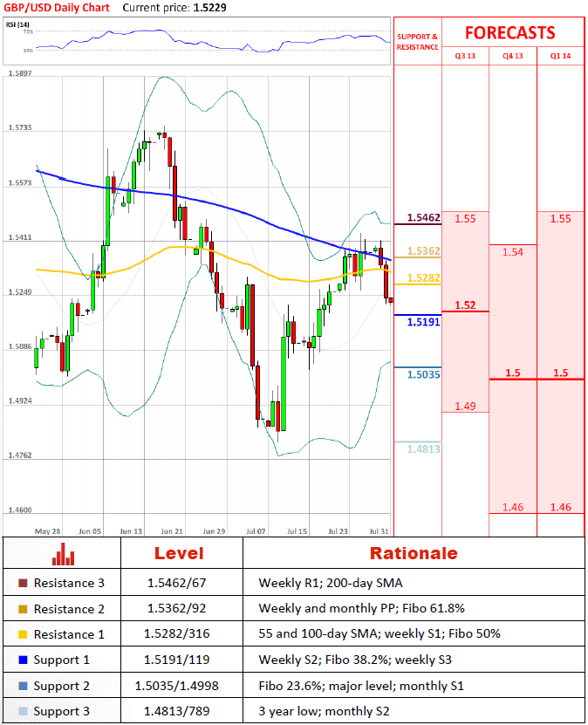This screenshot has width=588, height=725.
Task: Select the Level column header
Action: pos(179,553)
